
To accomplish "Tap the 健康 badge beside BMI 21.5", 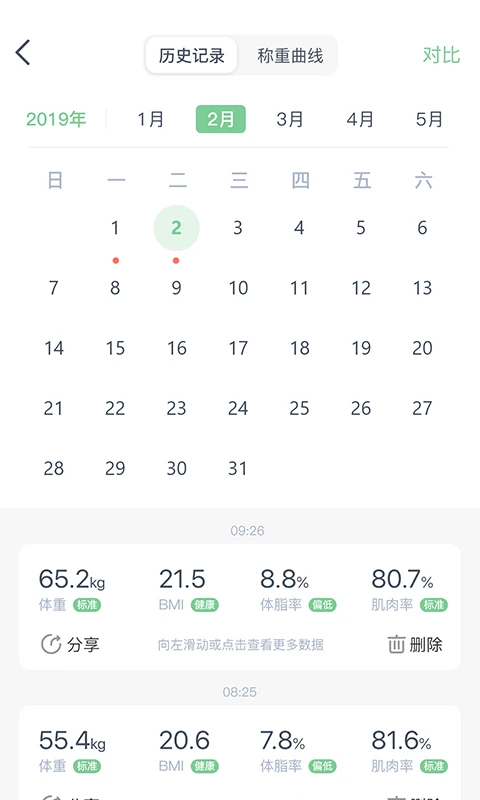I will [x=205, y=605].
